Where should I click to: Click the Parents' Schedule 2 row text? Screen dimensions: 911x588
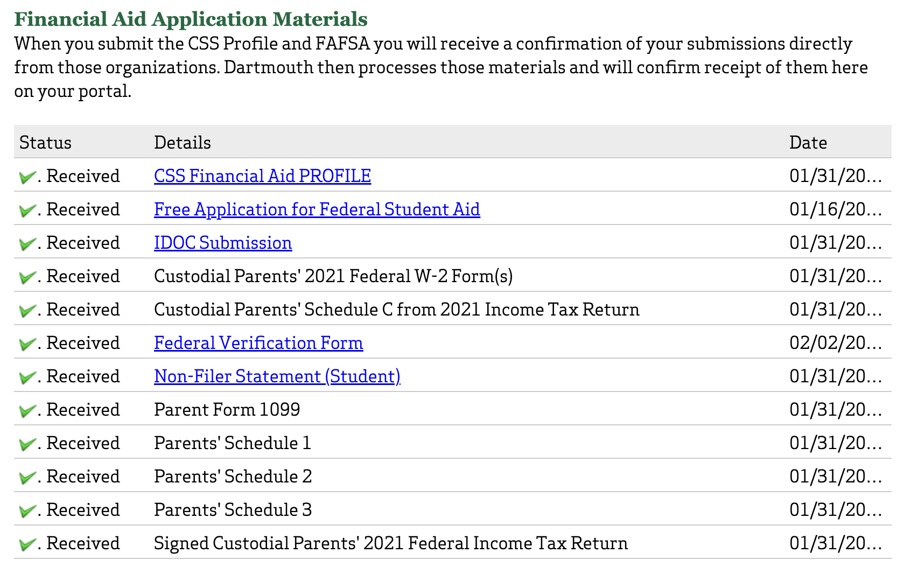[233, 477]
